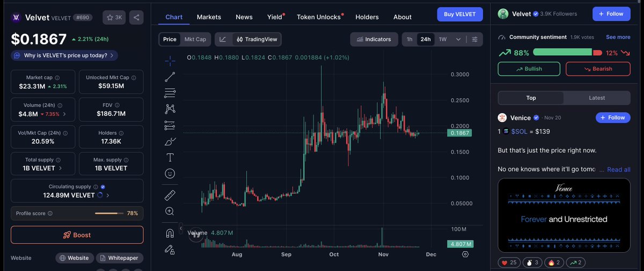Select the brush drawing tool
This screenshot has height=271, width=644.
coord(170,142)
